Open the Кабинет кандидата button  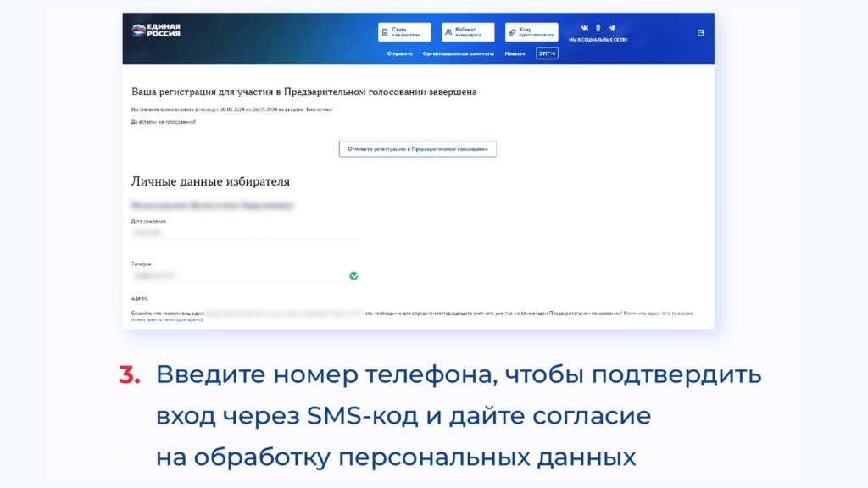pos(467,32)
